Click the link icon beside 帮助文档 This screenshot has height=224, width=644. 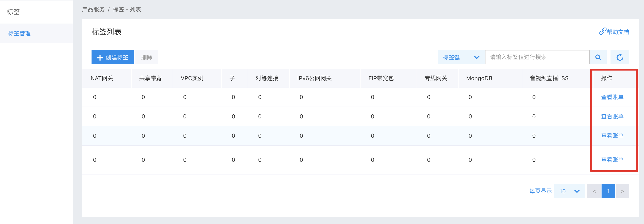pyautogui.click(x=602, y=32)
